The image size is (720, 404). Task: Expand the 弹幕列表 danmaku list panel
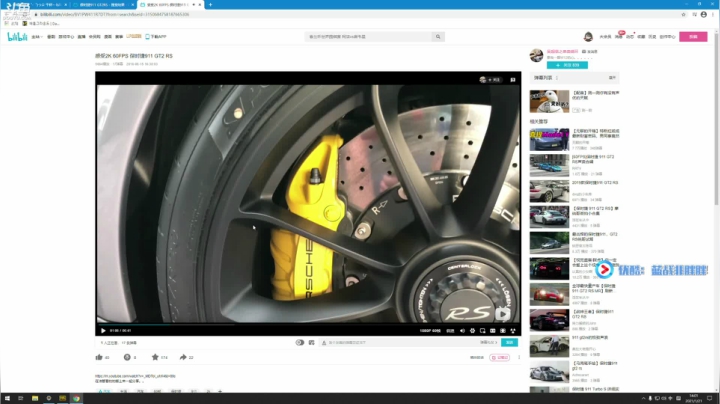tap(612, 78)
